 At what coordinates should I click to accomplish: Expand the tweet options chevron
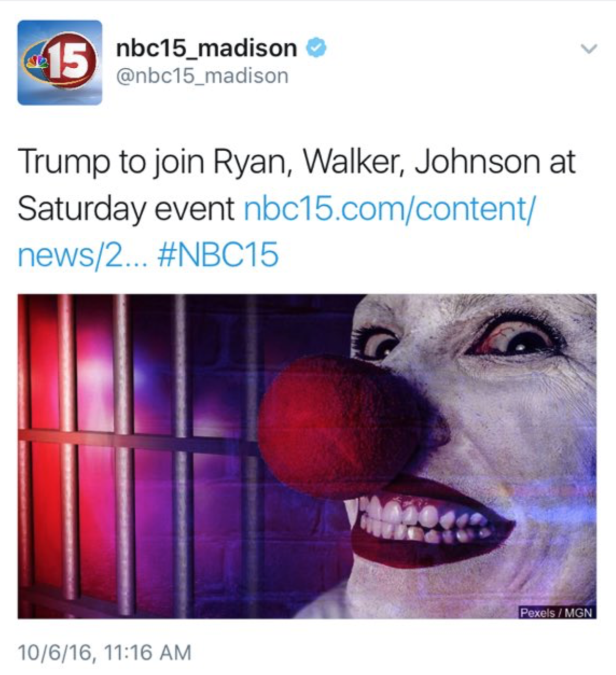[589, 49]
